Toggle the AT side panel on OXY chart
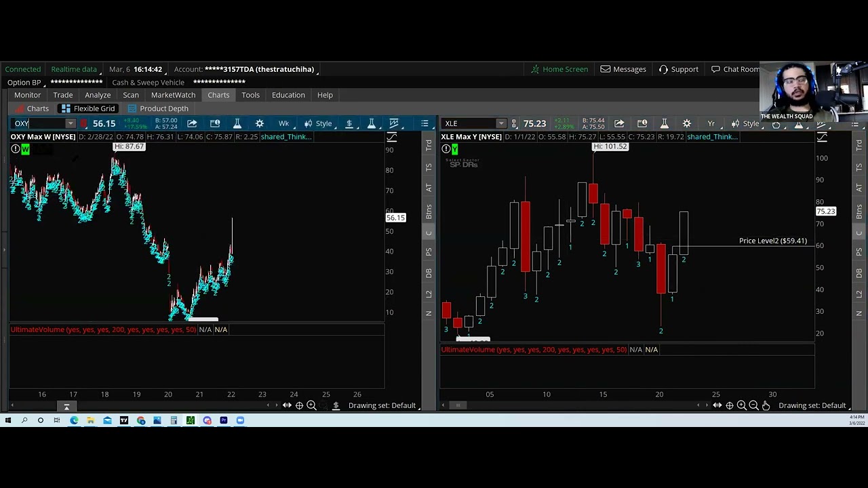 (429, 187)
